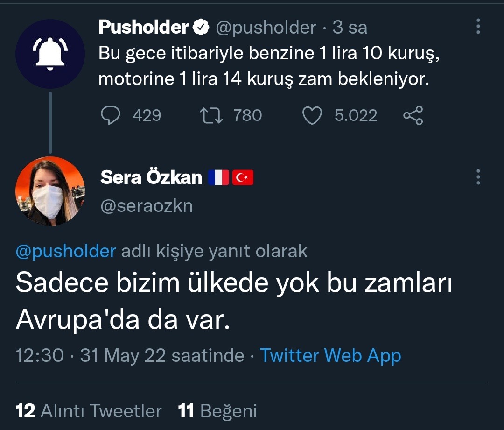Click the reply icon on Pusholder's tweet

pyautogui.click(x=111, y=115)
